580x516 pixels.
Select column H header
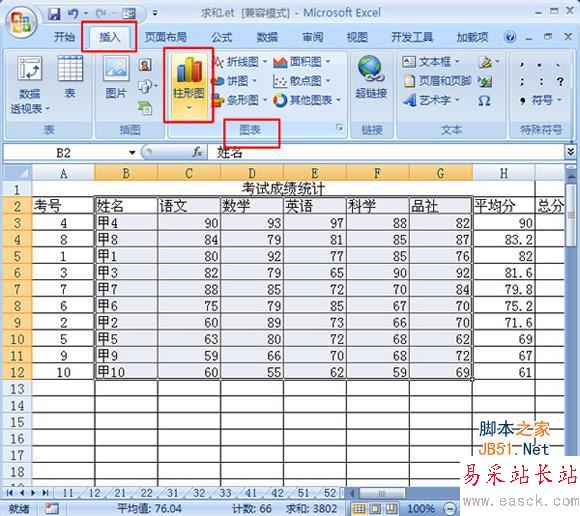504,173
